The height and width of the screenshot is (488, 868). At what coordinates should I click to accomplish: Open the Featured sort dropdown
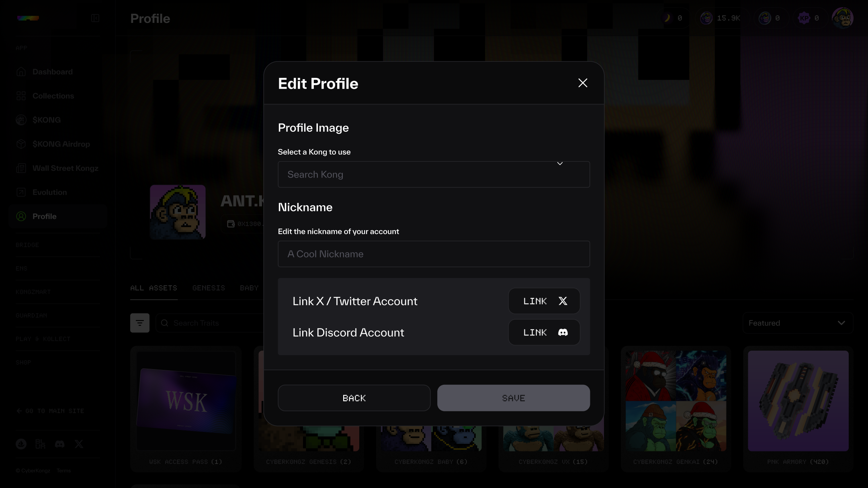798,323
